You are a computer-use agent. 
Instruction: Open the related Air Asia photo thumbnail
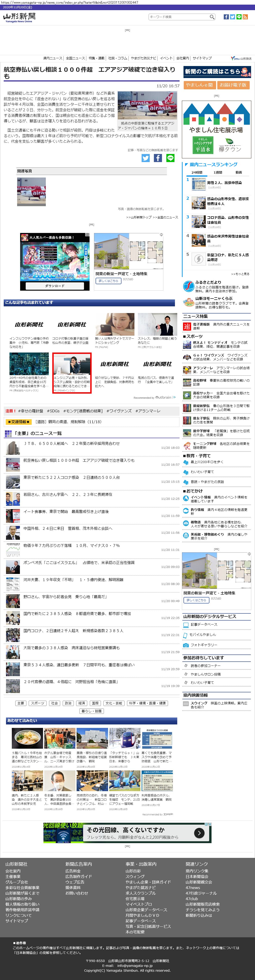coord(31,192)
